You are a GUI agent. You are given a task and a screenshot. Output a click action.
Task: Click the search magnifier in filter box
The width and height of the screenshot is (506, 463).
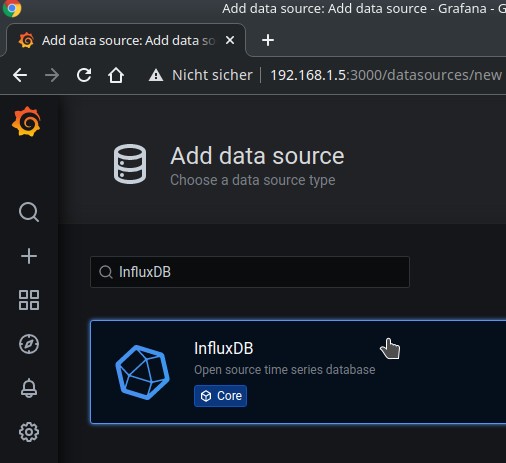point(106,272)
